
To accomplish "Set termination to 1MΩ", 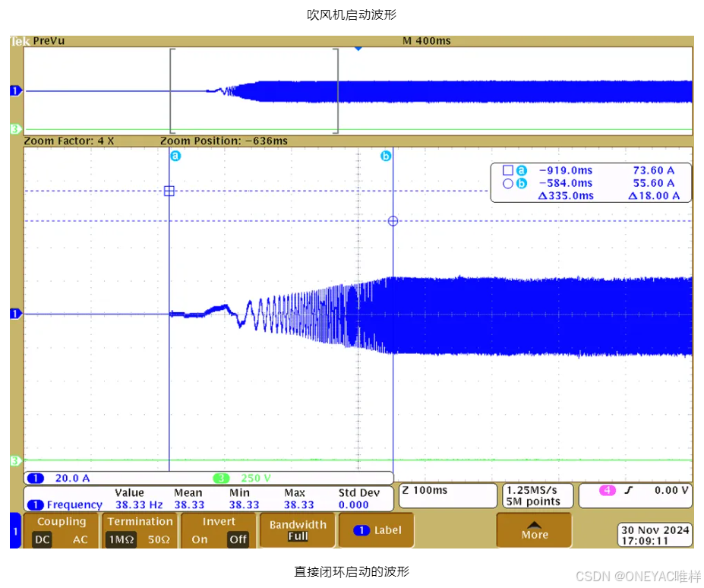I will pos(122,539).
